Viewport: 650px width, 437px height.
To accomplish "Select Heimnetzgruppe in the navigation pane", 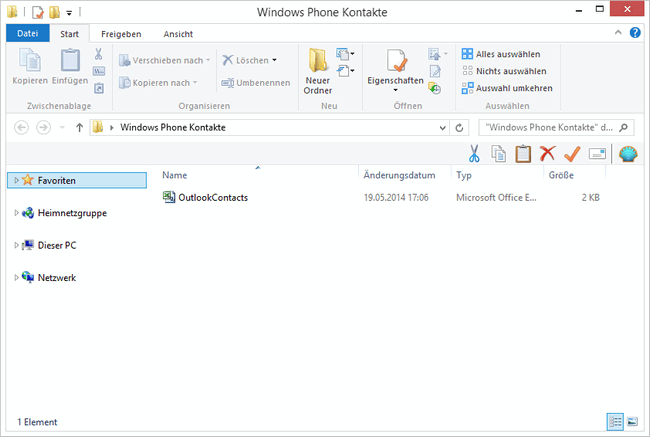I will (72, 213).
